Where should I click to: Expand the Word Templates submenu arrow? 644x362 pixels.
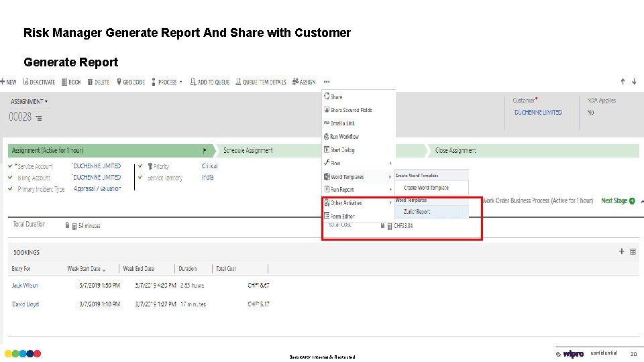click(x=390, y=177)
